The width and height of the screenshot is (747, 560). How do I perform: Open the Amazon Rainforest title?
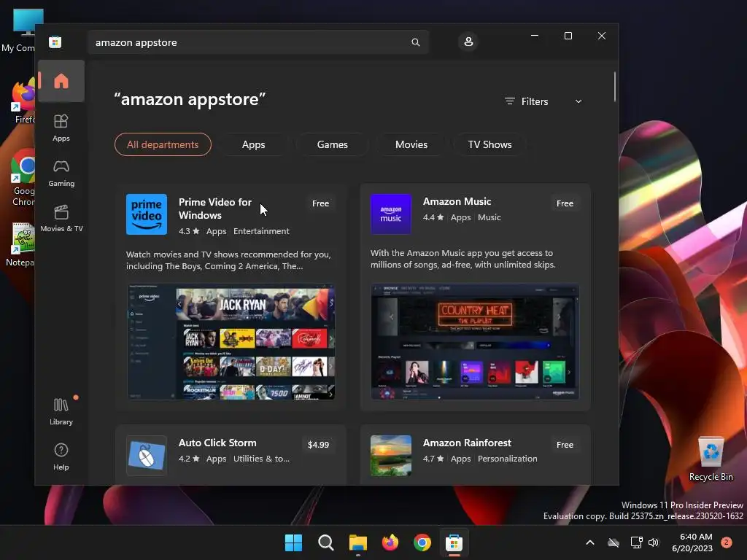(x=467, y=443)
